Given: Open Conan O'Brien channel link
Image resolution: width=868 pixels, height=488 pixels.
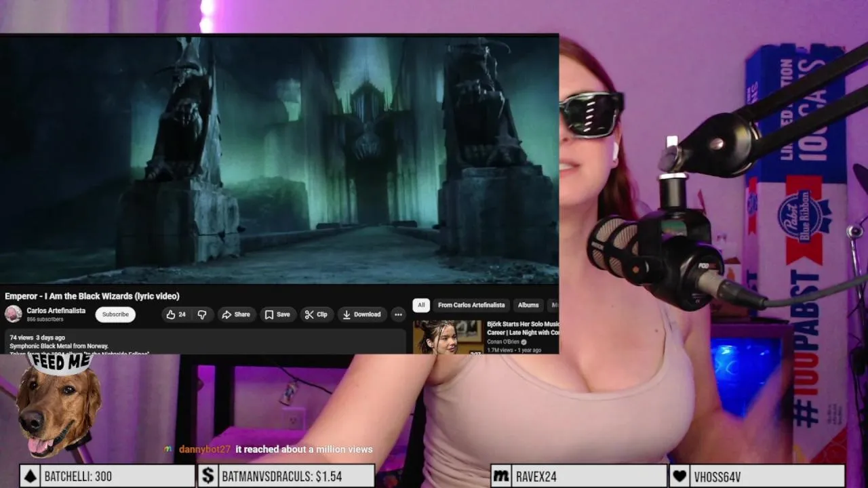Looking at the screenshot, I should click(502, 342).
